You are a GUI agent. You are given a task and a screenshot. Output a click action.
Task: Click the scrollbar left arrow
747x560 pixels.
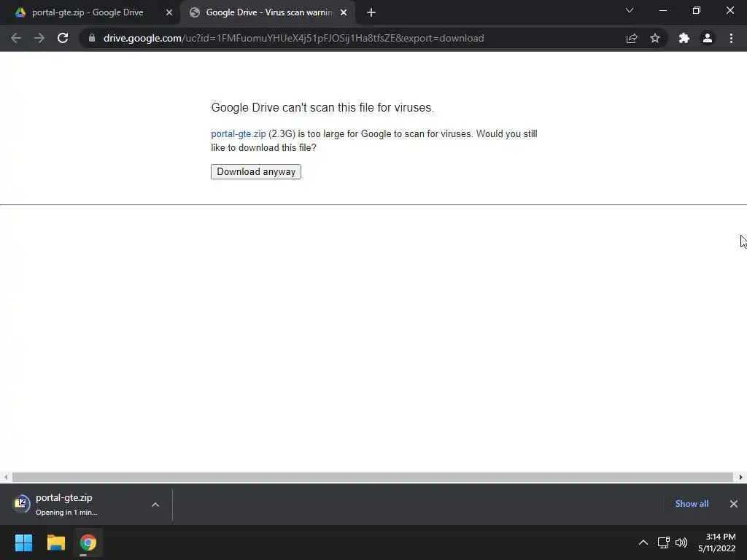click(x=6, y=477)
